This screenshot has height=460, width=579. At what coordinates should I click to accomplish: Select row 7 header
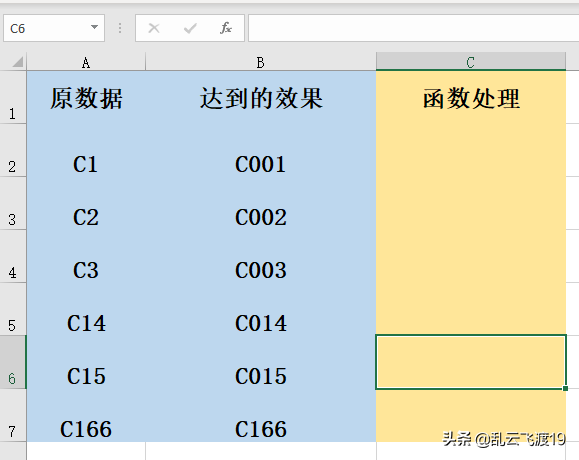click(x=13, y=415)
